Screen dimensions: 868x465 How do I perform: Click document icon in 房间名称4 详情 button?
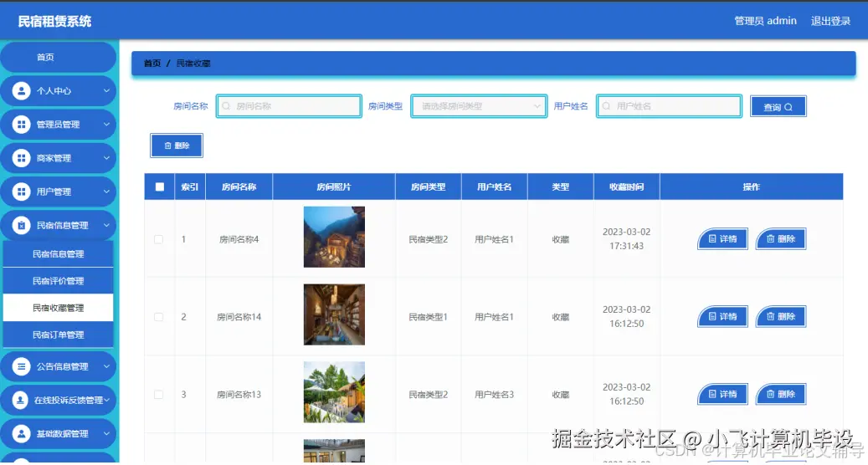click(712, 239)
